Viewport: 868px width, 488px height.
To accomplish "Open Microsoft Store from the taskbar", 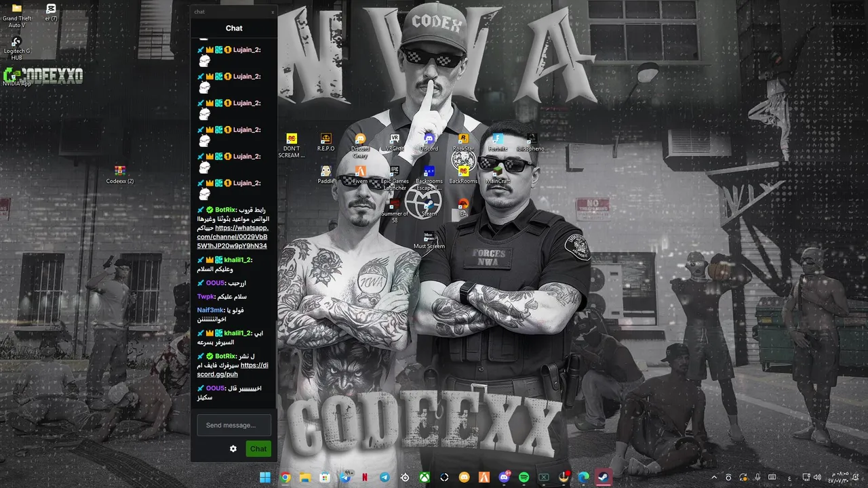I will [325, 477].
